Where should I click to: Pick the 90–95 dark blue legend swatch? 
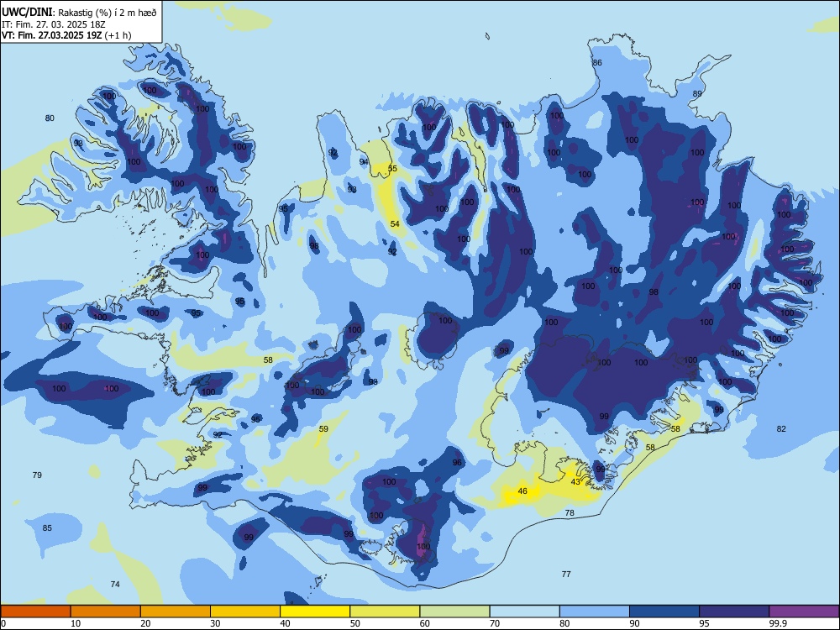tap(664, 612)
